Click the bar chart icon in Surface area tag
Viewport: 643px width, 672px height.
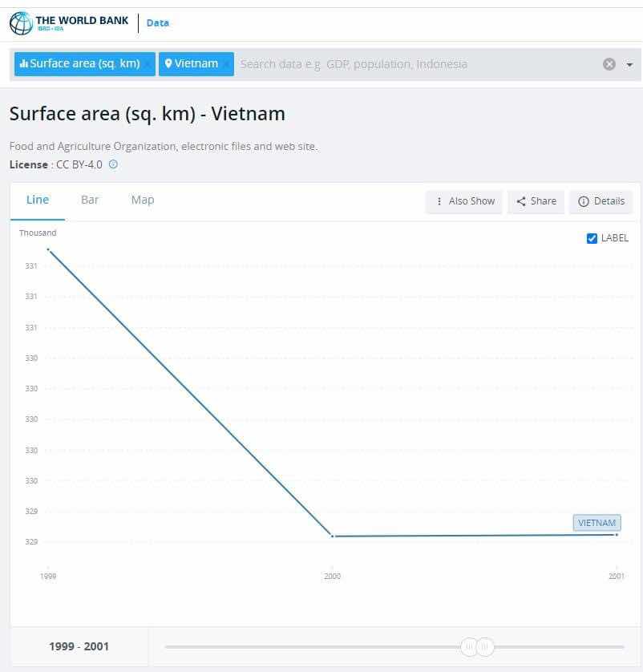(x=24, y=64)
